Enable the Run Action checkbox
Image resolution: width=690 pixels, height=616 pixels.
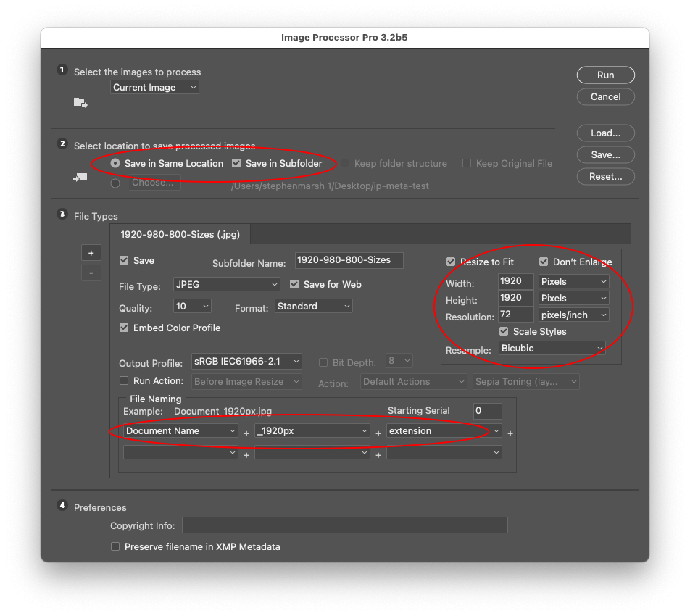click(x=124, y=380)
